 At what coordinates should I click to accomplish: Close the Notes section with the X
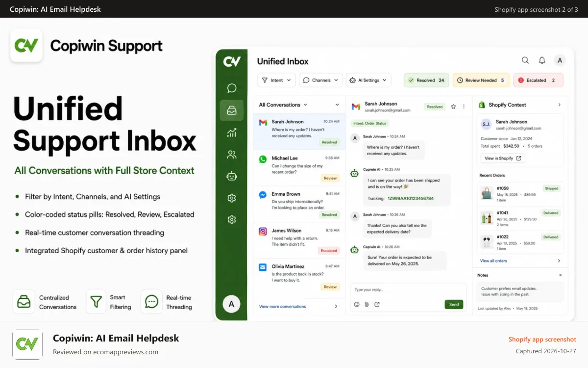(561, 275)
